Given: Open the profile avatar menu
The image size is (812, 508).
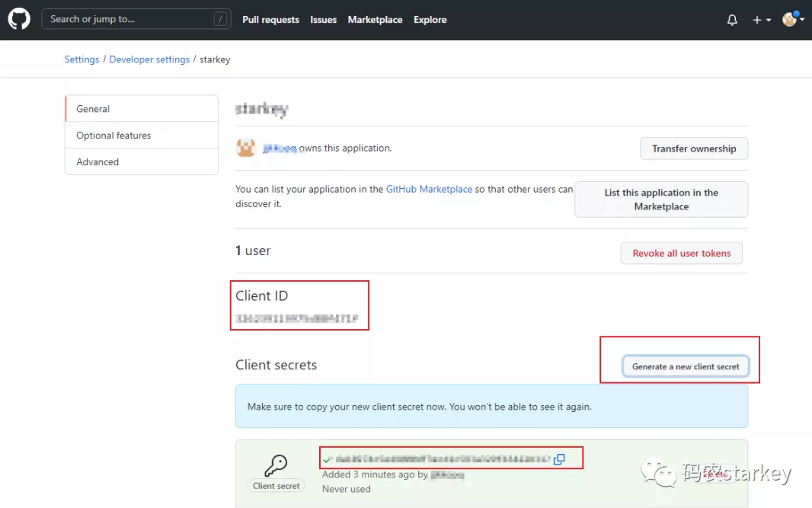Looking at the screenshot, I should coord(792,20).
